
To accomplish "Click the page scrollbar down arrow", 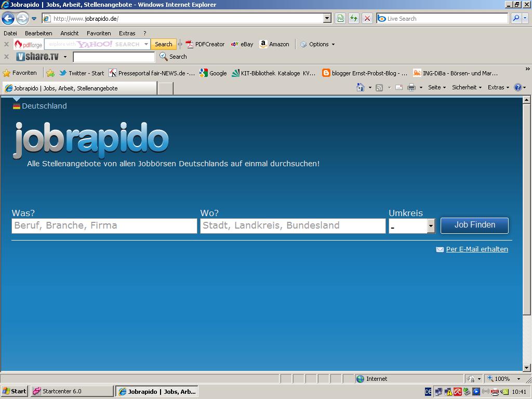I will 526,367.
